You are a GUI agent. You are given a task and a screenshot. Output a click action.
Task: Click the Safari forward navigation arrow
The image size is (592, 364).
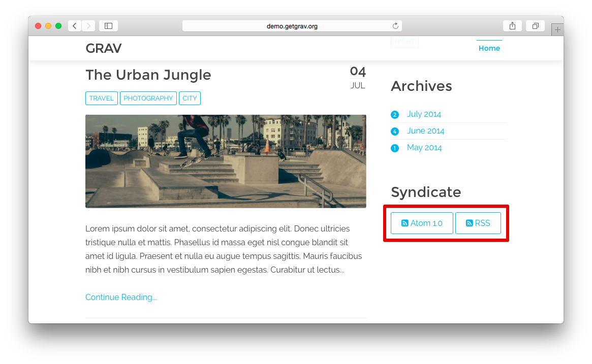point(88,26)
